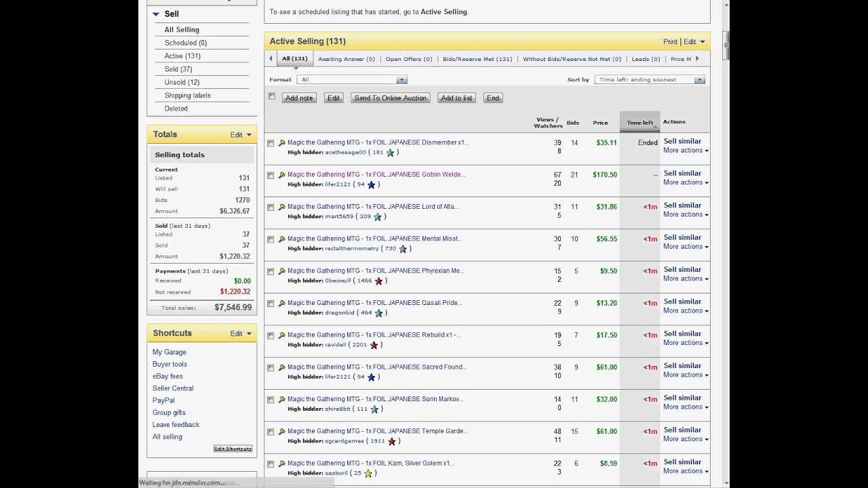
Task: Check the Lord of Atlantis listing checkbox
Action: [x=271, y=207]
